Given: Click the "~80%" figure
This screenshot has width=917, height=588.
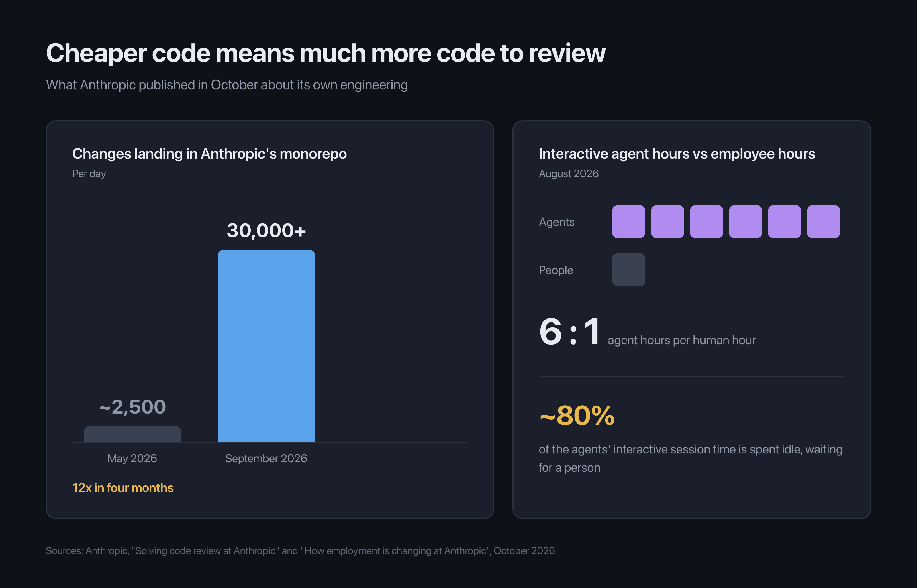Looking at the screenshot, I should click(577, 415).
